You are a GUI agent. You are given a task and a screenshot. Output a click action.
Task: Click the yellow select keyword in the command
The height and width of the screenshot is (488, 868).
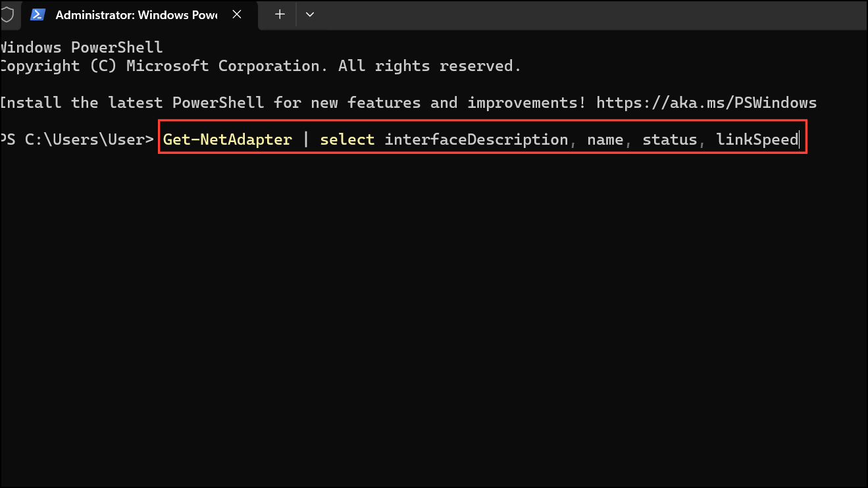click(x=347, y=139)
